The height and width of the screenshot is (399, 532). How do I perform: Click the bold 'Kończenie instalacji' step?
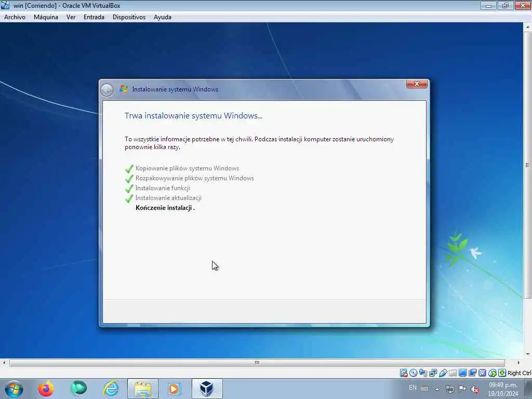click(164, 208)
